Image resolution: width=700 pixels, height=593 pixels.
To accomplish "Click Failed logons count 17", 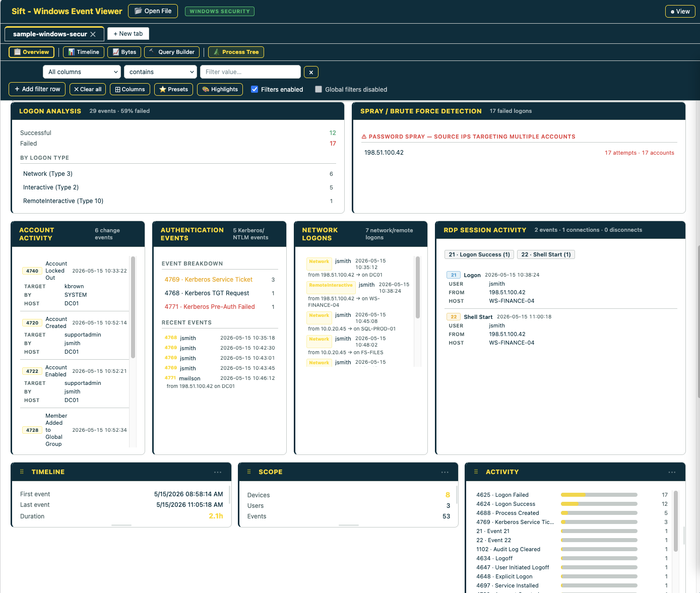I will 333,144.
